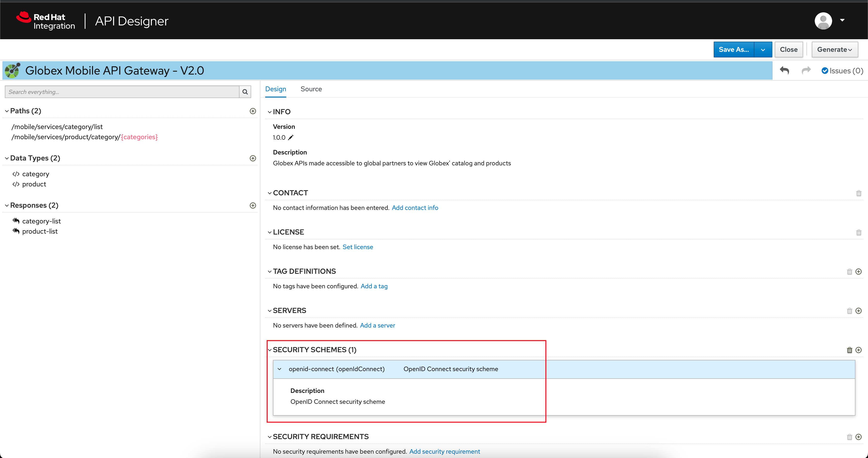868x458 pixels.
Task: Collapse the SERVERS section
Action: pos(270,311)
